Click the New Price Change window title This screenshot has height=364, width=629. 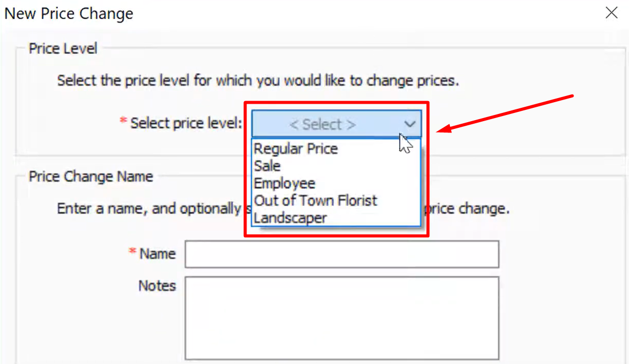coord(69,13)
